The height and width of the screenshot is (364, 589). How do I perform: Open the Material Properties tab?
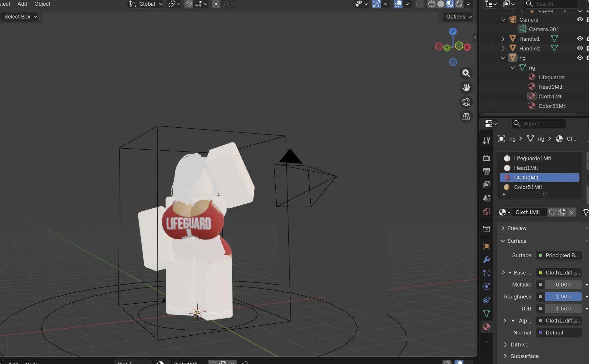(x=487, y=327)
